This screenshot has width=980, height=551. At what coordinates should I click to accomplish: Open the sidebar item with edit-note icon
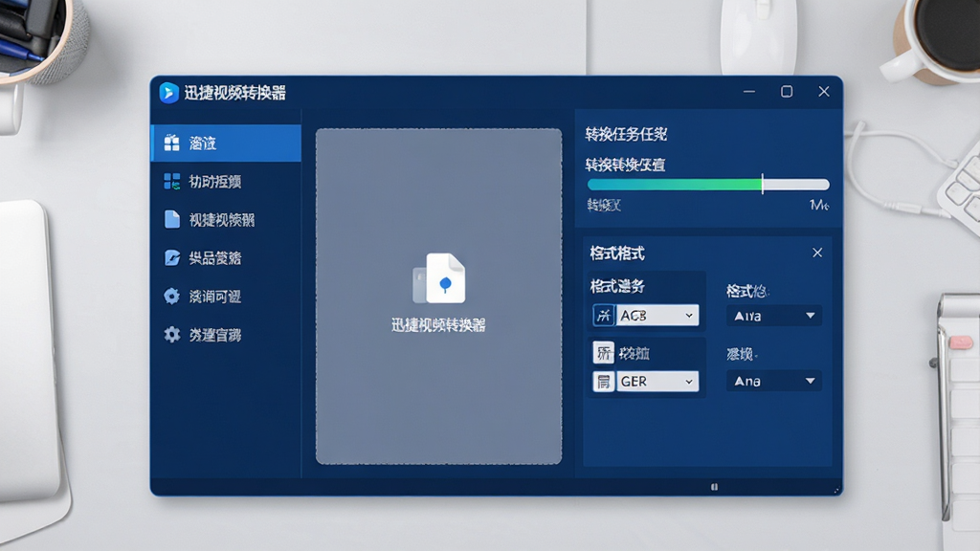pyautogui.click(x=226, y=258)
